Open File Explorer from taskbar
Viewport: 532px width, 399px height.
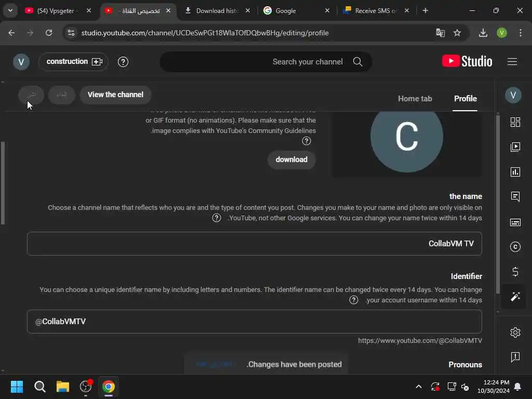tap(63, 387)
